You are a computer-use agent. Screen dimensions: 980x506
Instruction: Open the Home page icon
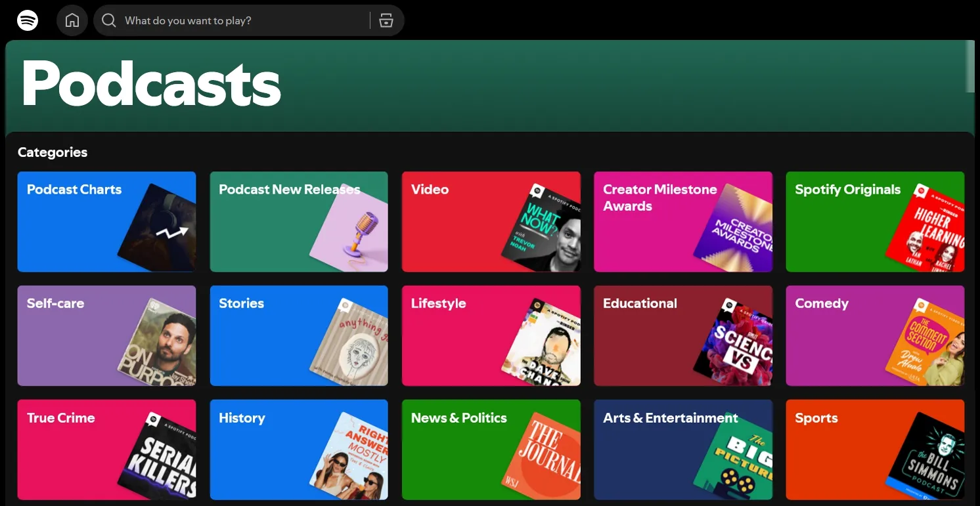[72, 20]
